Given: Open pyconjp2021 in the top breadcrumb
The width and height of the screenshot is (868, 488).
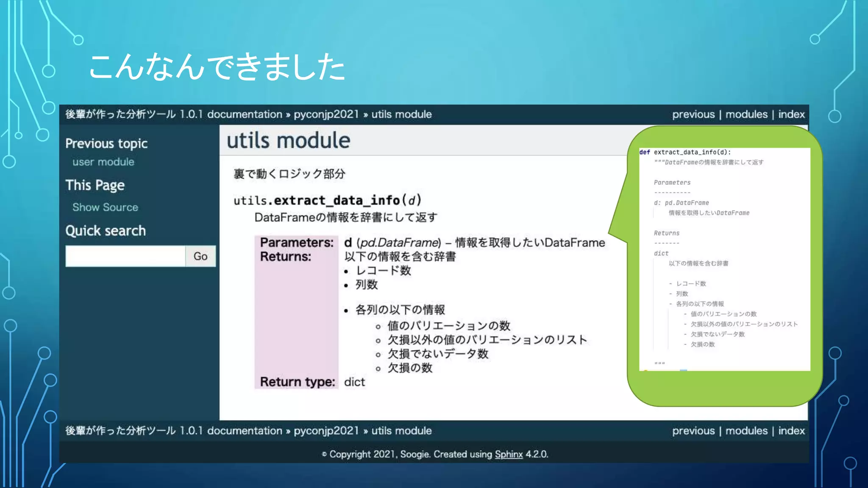Looking at the screenshot, I should pyautogui.click(x=326, y=114).
